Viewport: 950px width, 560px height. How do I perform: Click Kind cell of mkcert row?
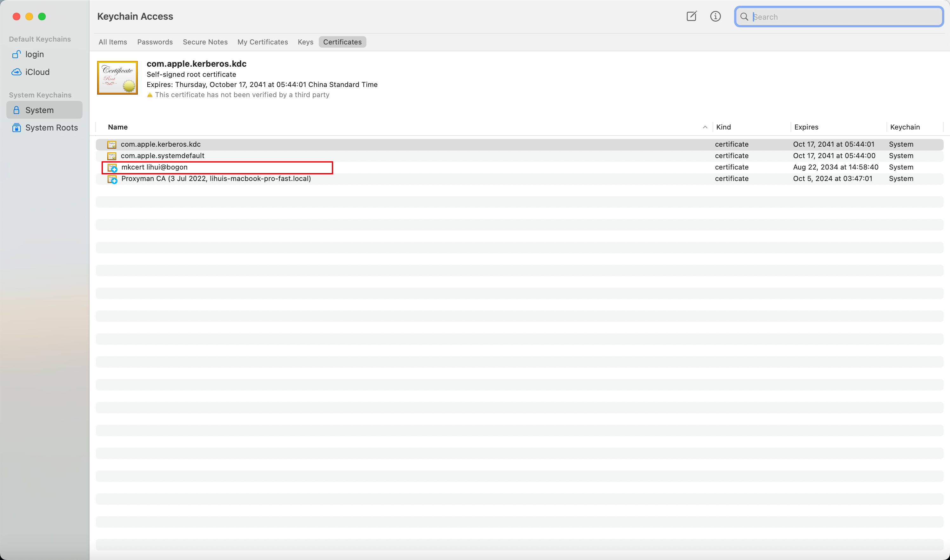point(732,167)
